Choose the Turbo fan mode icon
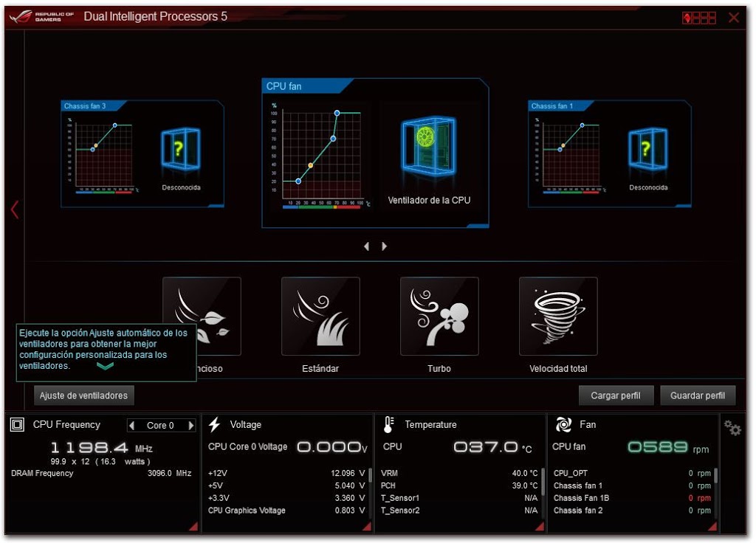 click(439, 316)
